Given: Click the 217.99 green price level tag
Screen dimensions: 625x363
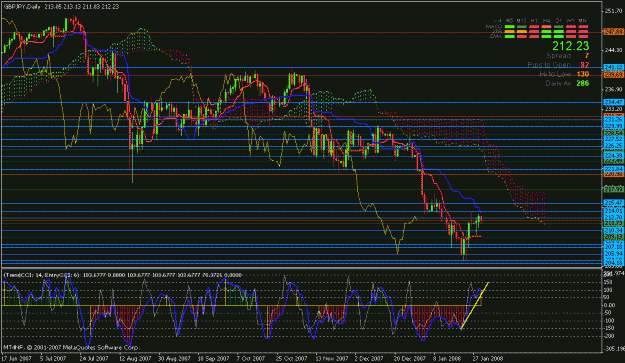Looking at the screenshot, I should tap(613, 189).
